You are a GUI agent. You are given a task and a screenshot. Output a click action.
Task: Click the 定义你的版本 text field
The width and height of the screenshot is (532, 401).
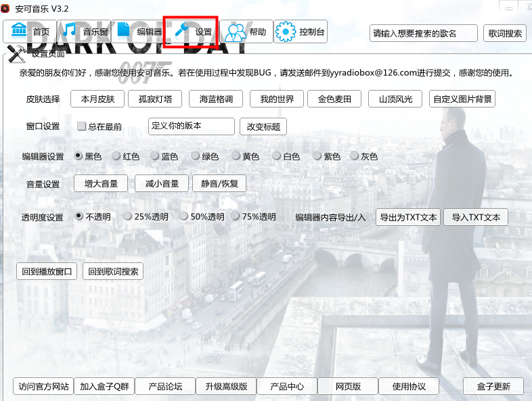click(x=192, y=126)
